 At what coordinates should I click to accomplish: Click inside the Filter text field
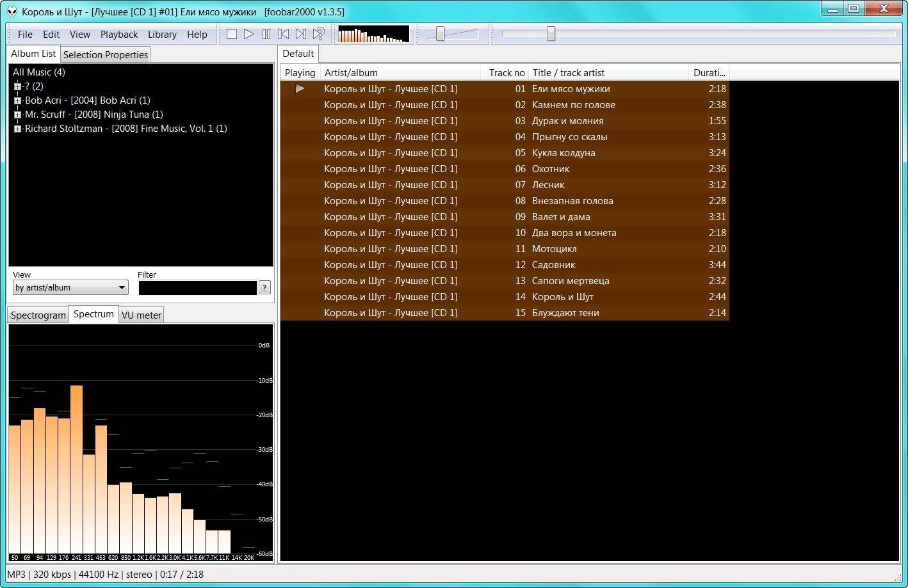click(197, 288)
